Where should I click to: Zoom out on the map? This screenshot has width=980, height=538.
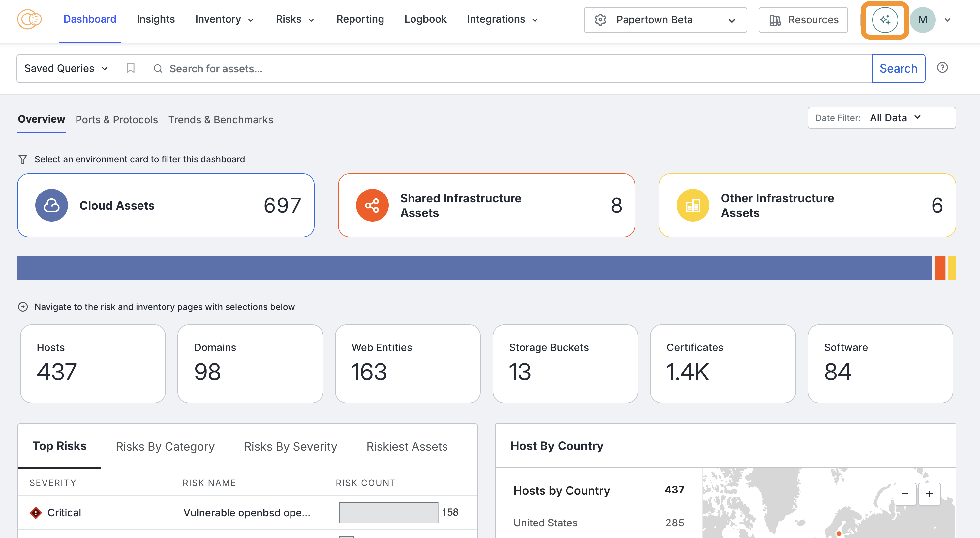pos(905,494)
